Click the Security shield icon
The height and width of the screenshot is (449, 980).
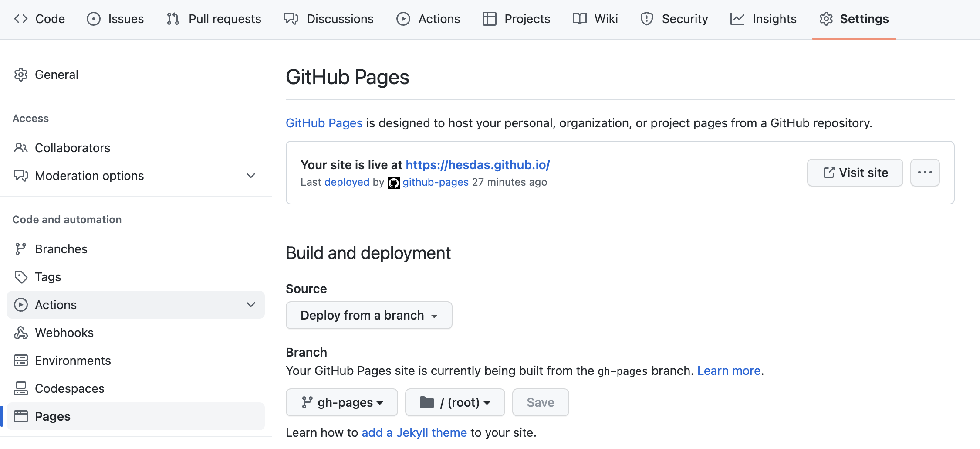(647, 19)
